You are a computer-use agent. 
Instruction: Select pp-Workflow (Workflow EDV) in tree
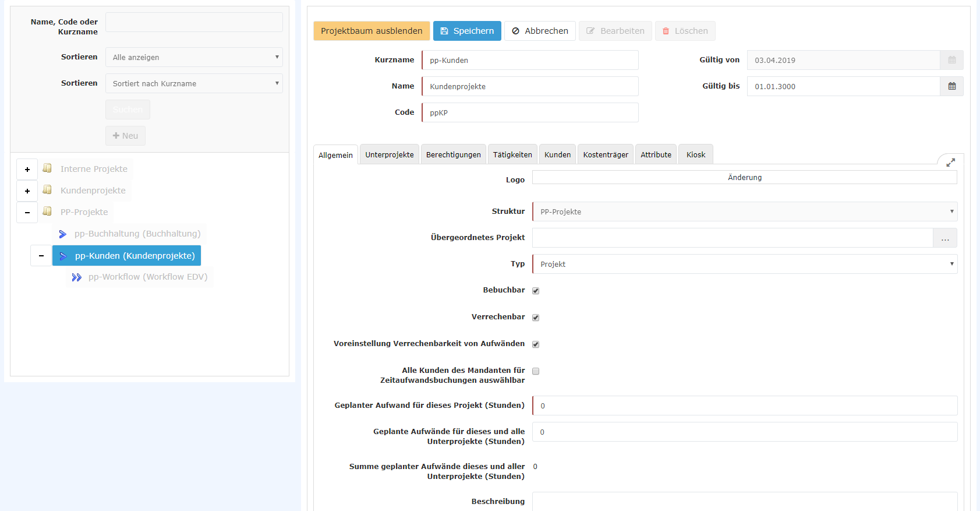coord(148,277)
